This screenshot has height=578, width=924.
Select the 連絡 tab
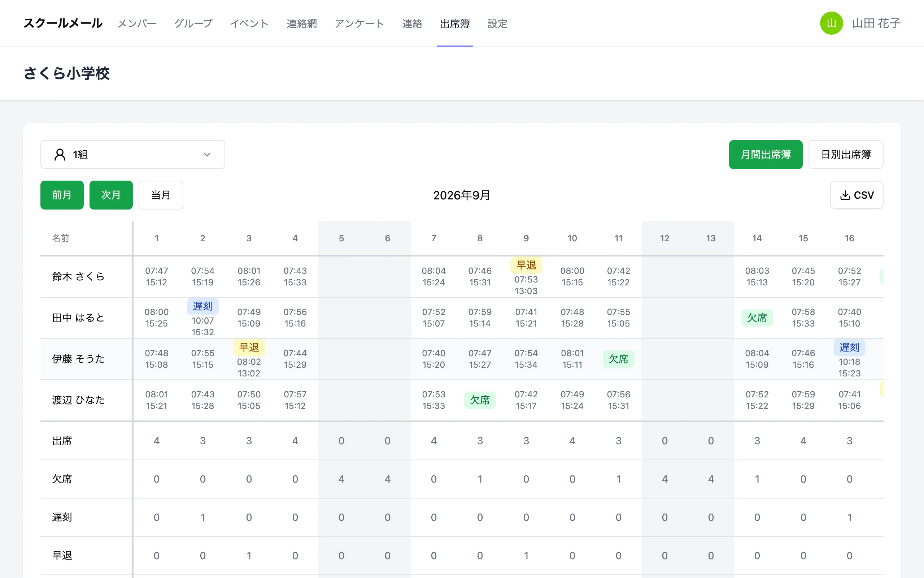[412, 24]
